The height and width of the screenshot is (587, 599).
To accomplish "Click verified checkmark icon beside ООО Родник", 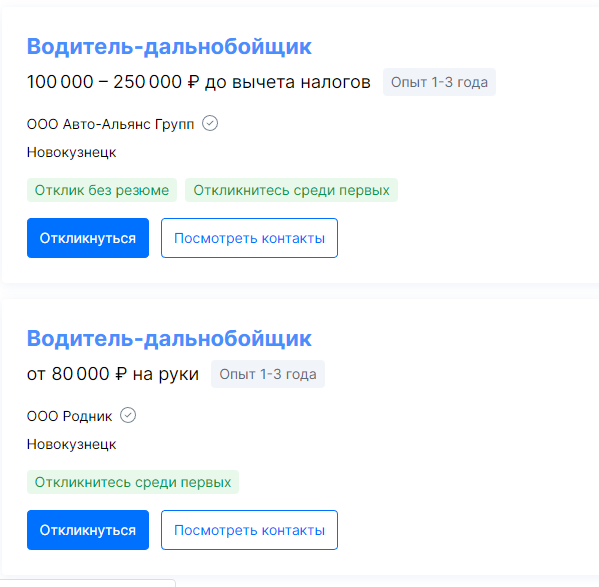I will 128,416.
